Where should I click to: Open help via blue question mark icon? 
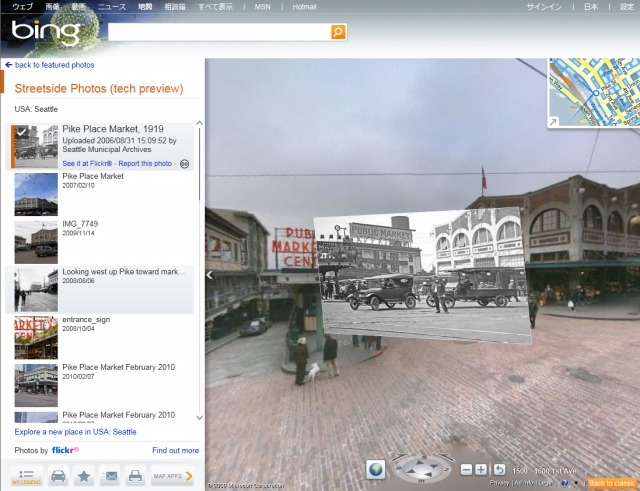coord(565,483)
